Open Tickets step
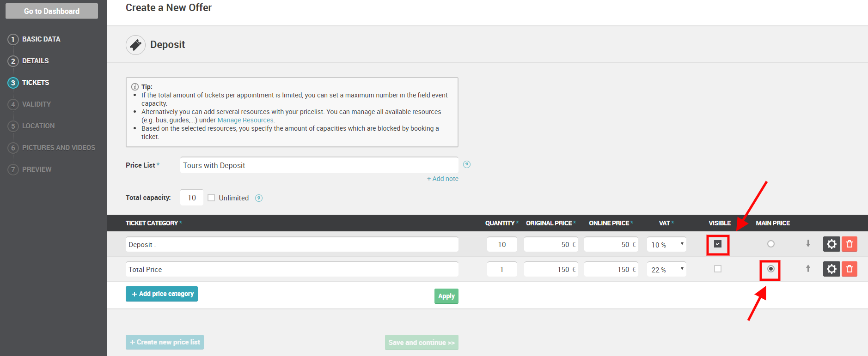This screenshot has width=868, height=356. click(36, 83)
